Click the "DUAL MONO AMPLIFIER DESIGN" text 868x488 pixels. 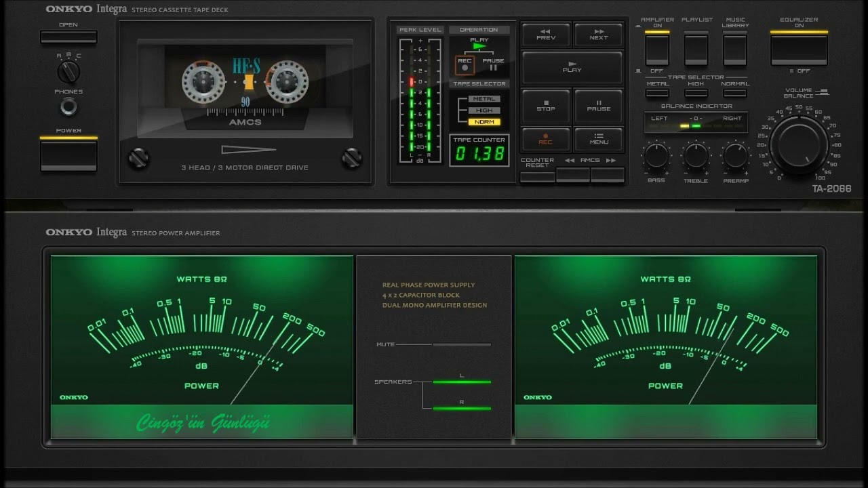434,306
